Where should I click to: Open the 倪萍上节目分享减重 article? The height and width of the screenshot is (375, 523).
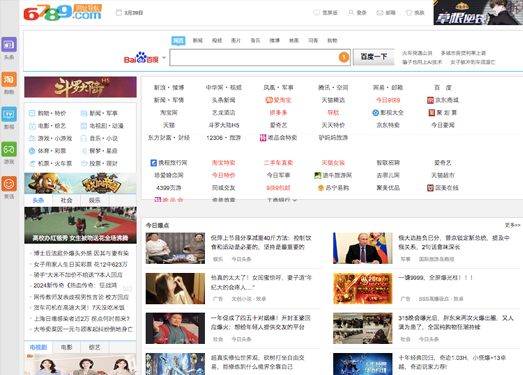click(x=261, y=243)
